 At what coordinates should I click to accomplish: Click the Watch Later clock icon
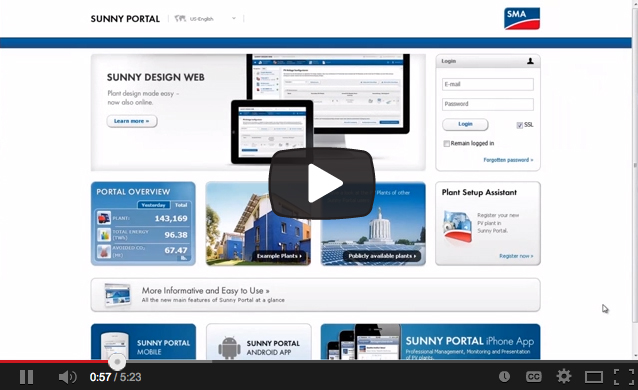click(504, 377)
